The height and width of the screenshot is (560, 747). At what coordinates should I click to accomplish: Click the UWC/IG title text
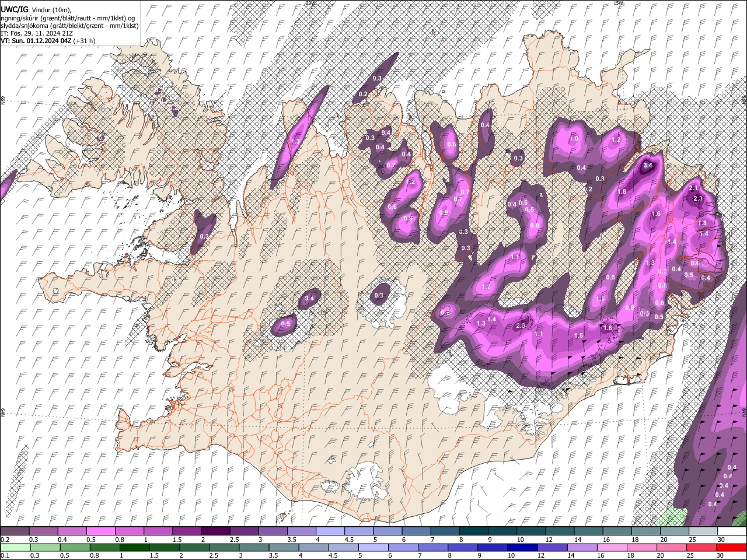pos(14,10)
